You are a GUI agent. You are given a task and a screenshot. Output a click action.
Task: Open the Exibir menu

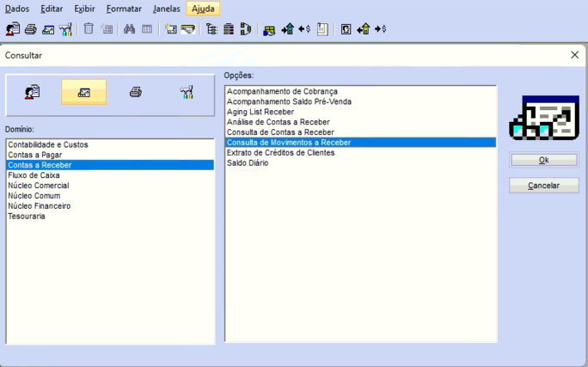(x=84, y=9)
